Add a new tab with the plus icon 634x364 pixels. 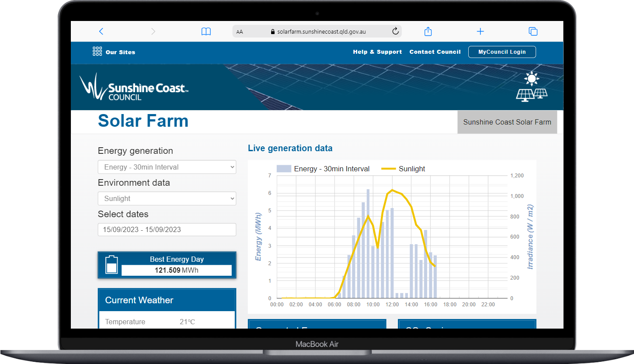(x=480, y=31)
